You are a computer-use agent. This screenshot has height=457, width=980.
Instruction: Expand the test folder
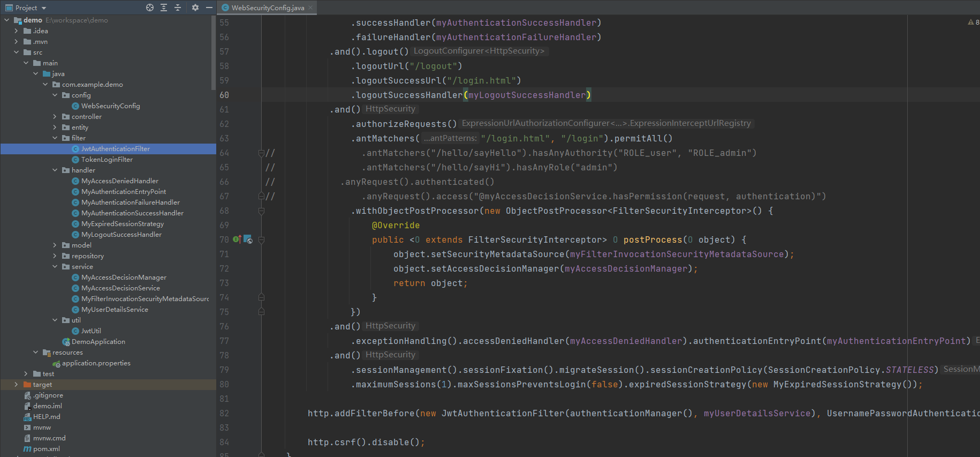[x=26, y=373]
